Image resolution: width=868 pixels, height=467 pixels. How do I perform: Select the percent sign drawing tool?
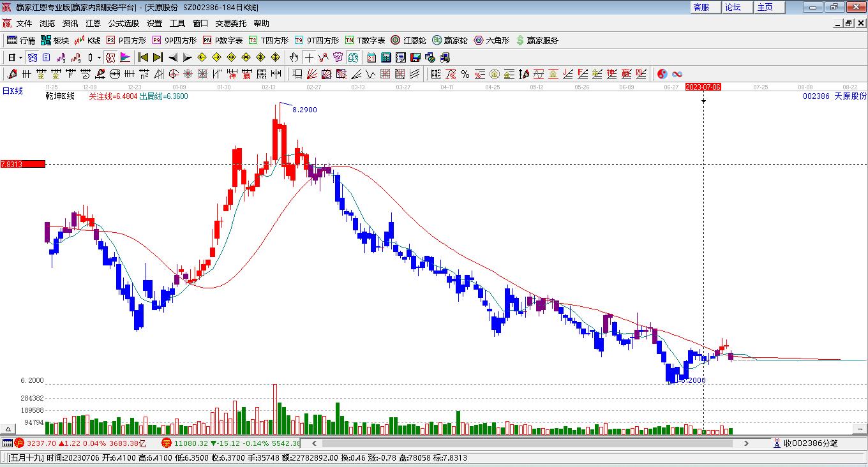point(465,74)
